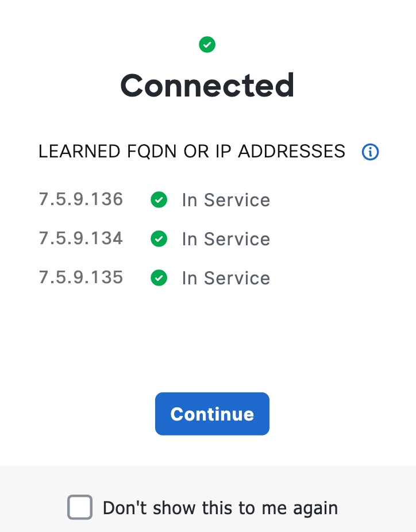Screen dimensions: 416x532
Task: Select the IP address 7.5.9.136
Action: pos(80,199)
